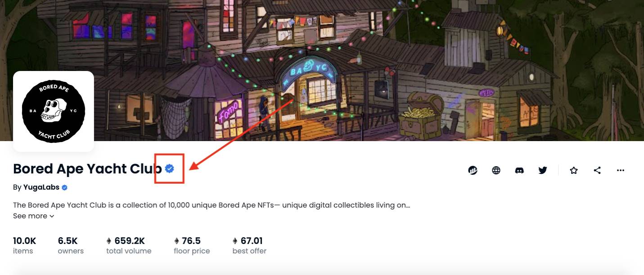Click the 659.2K total volume stat
Image resolution: width=644 pixels, height=275 pixels.
coord(129,245)
